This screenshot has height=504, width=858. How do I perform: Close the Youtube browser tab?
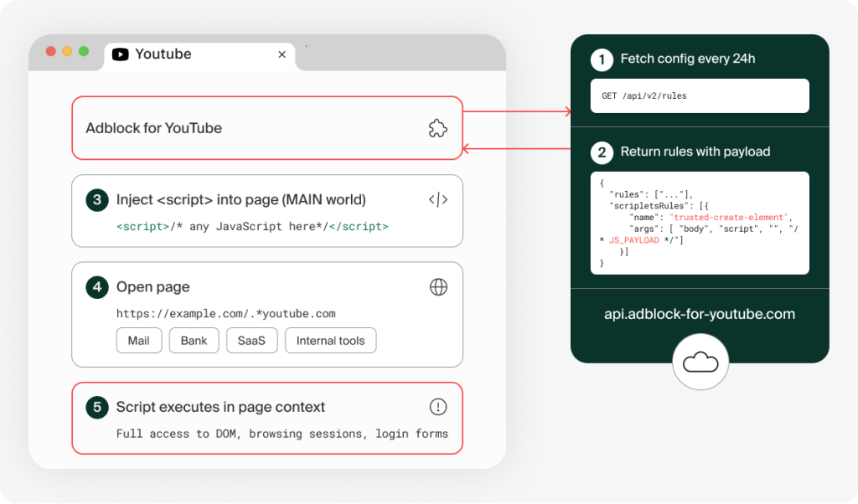(282, 54)
